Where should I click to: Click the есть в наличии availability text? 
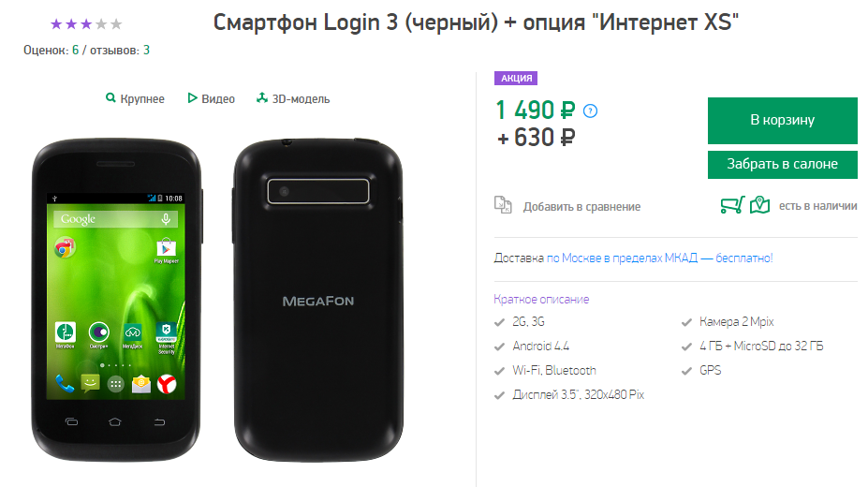pyautogui.click(x=817, y=206)
